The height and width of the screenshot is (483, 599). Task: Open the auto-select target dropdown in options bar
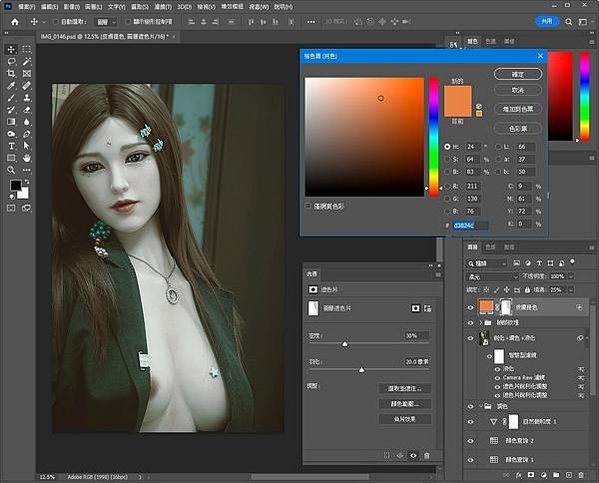(x=106, y=22)
